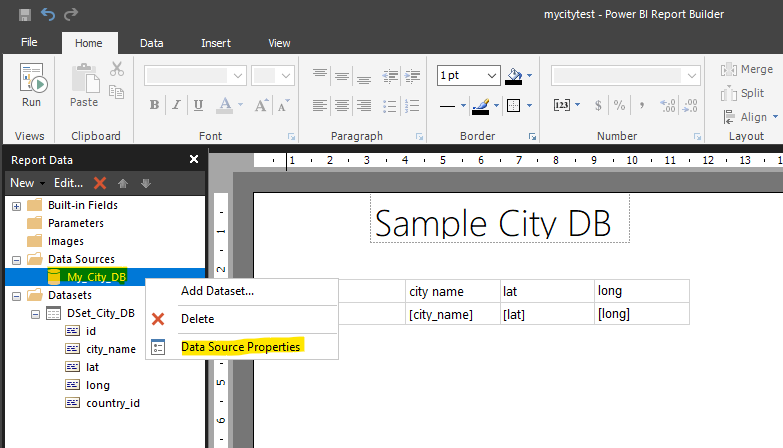Screen dimensions: 783x448
Task: Open the font family combo box
Action: 195,76
